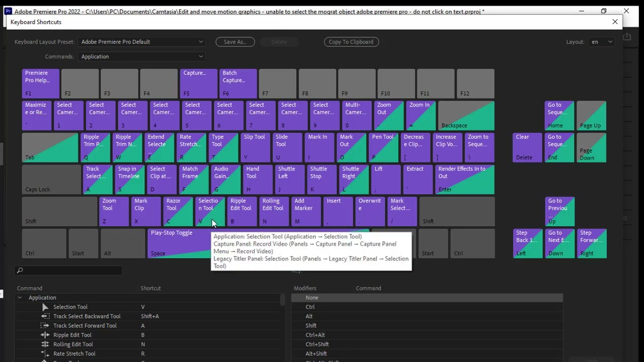This screenshot has height=362, width=644.
Task: Select the Rolling Edit Tool command row
Action: (x=147, y=344)
